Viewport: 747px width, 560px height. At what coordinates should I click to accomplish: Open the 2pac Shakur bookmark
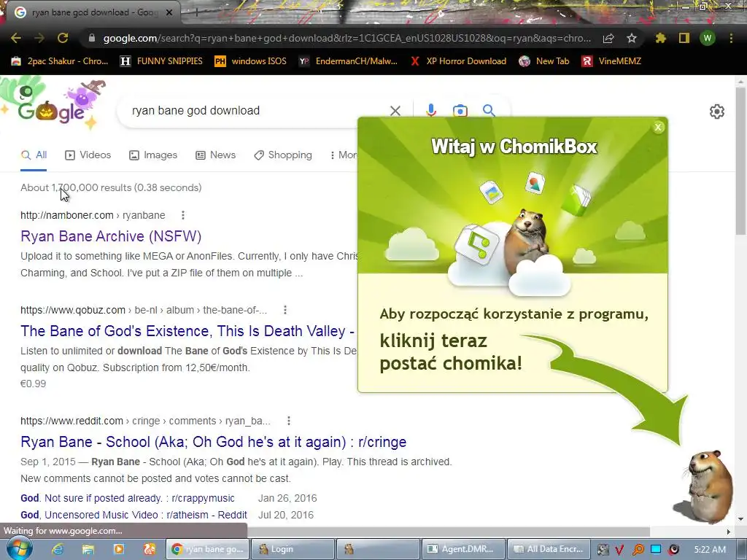[60, 61]
